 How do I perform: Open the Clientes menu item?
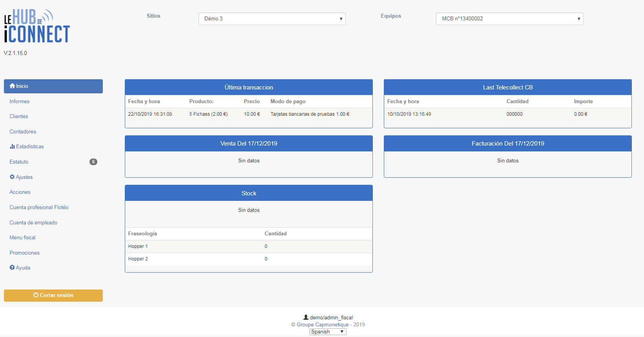click(x=19, y=116)
